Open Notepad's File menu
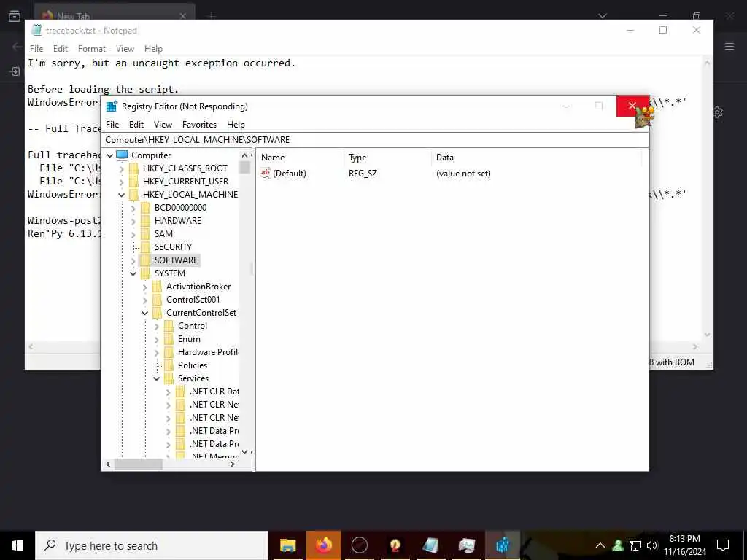The image size is (747, 560). point(36,49)
